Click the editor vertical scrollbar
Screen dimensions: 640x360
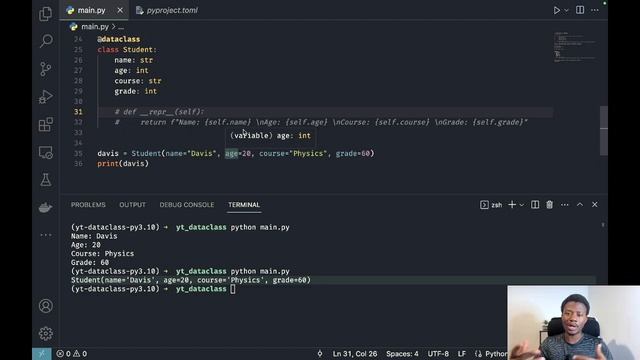point(604,130)
